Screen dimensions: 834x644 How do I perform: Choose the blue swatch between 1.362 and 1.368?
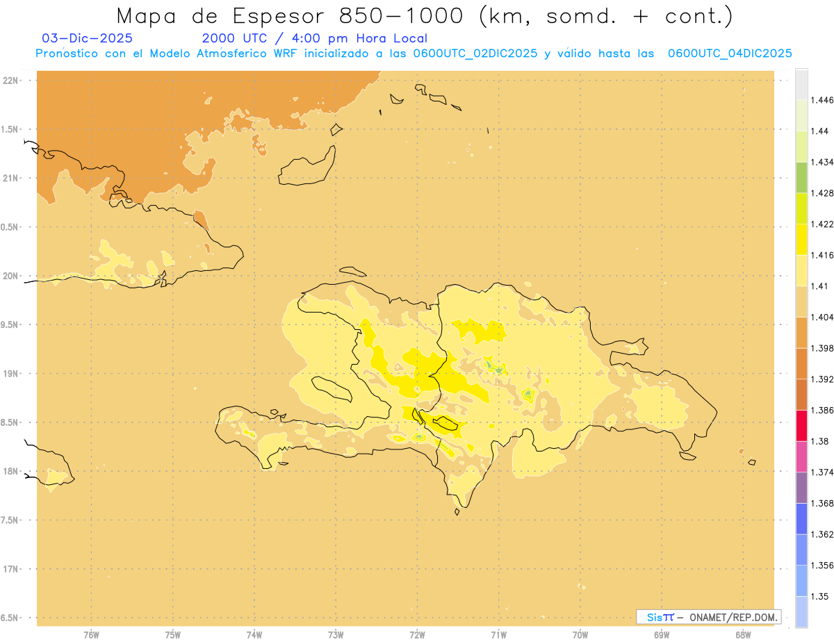coord(801,519)
